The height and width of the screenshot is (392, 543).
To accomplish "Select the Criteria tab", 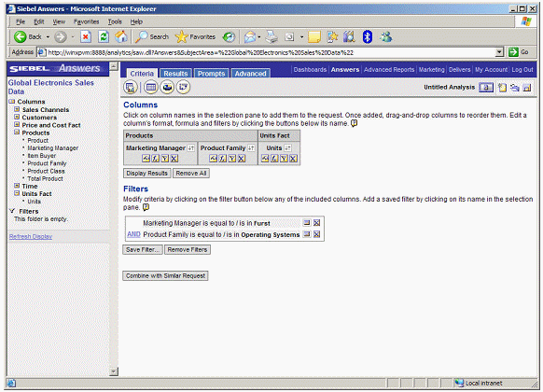I will click(x=142, y=74).
